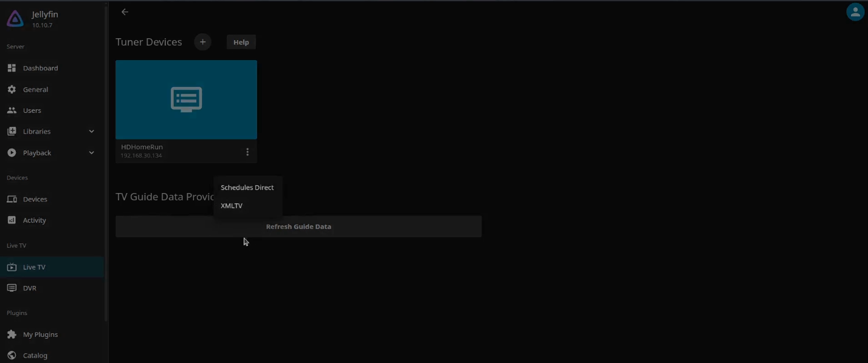Click the Devices sidebar icon
This screenshot has height=363, width=868.
click(x=12, y=199)
